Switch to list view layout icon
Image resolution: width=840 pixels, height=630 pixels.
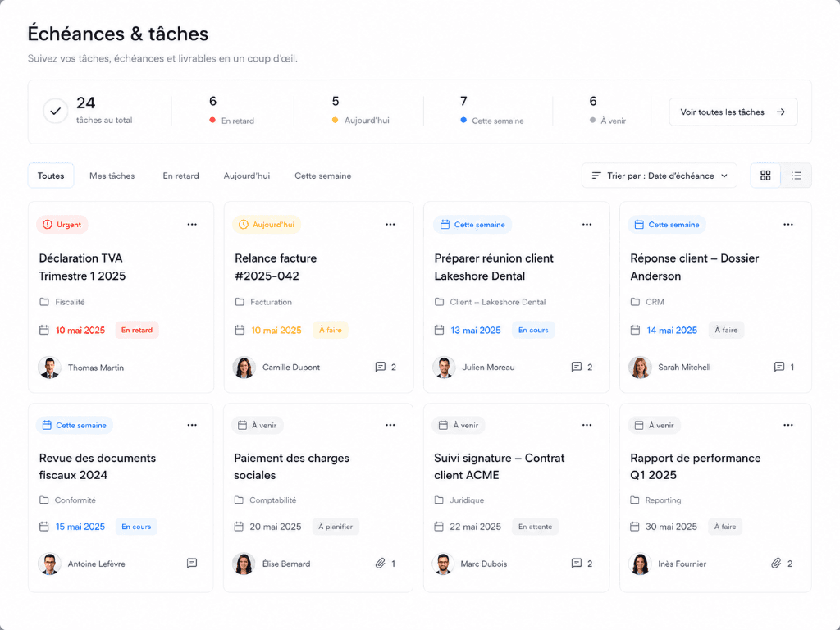[x=797, y=176]
